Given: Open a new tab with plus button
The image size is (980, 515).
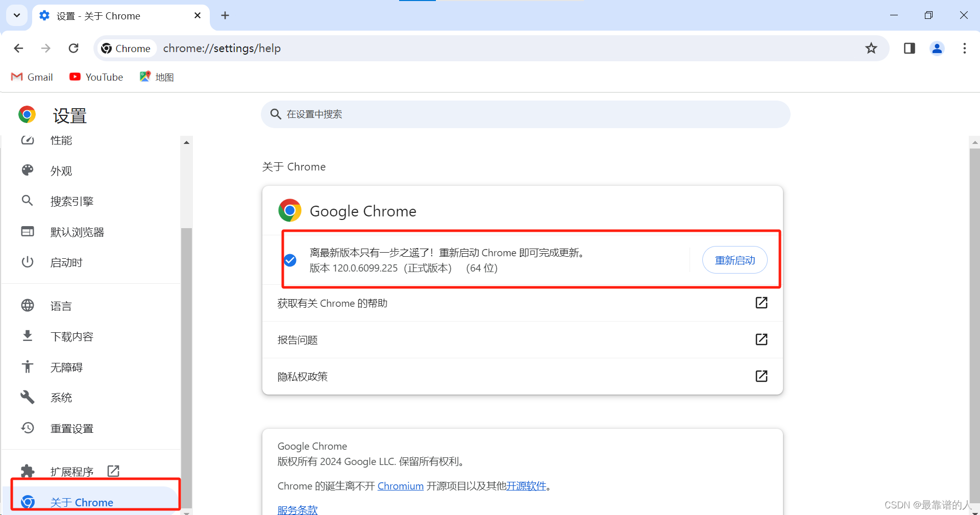Looking at the screenshot, I should point(225,15).
